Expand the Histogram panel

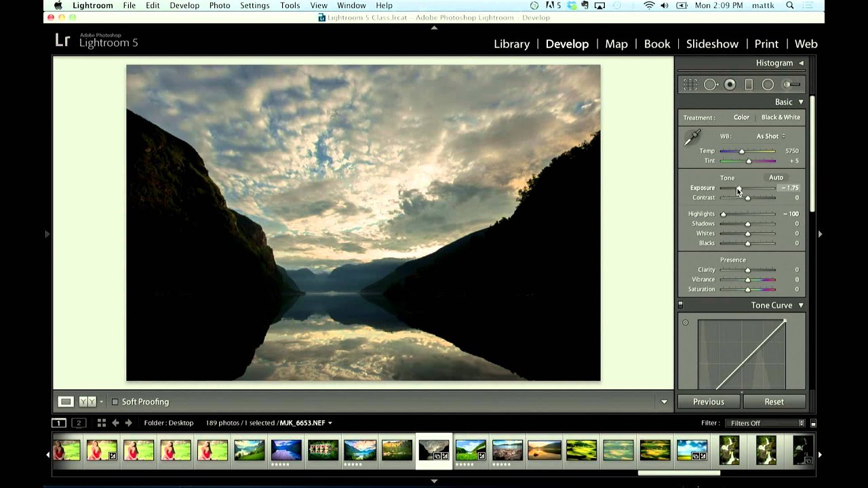(x=801, y=63)
